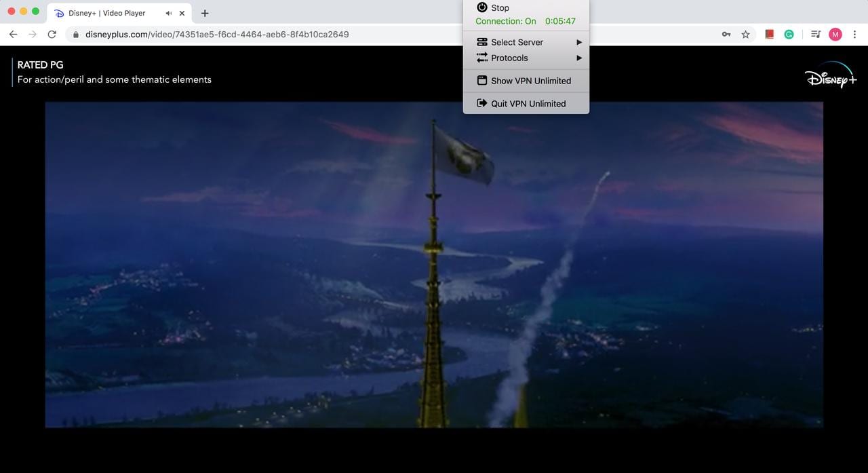Image resolution: width=868 pixels, height=473 pixels.
Task: Select the Disney+ Video Player tab
Action: pyautogui.click(x=119, y=13)
